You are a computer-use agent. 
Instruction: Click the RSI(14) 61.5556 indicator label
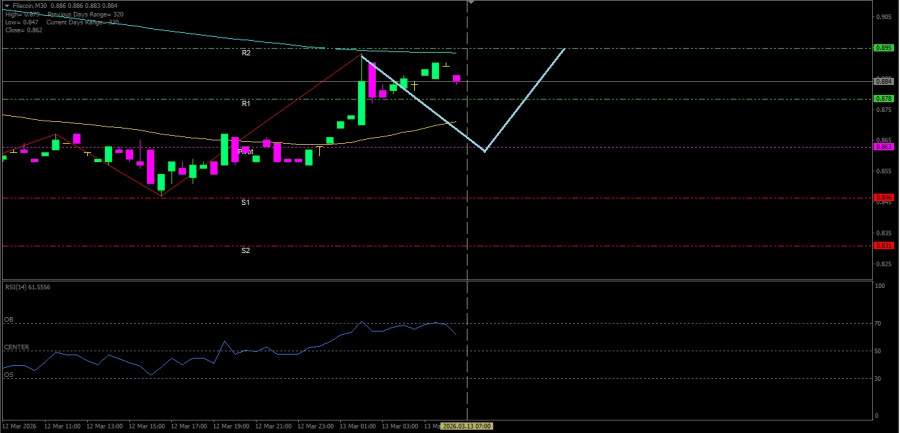coord(27,287)
